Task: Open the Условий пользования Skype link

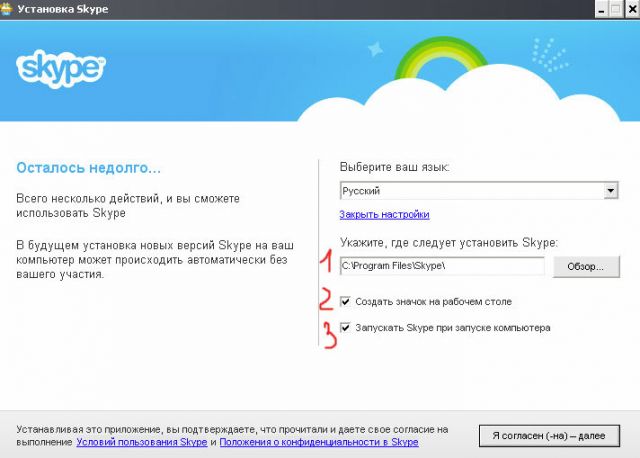Action: click(142, 442)
